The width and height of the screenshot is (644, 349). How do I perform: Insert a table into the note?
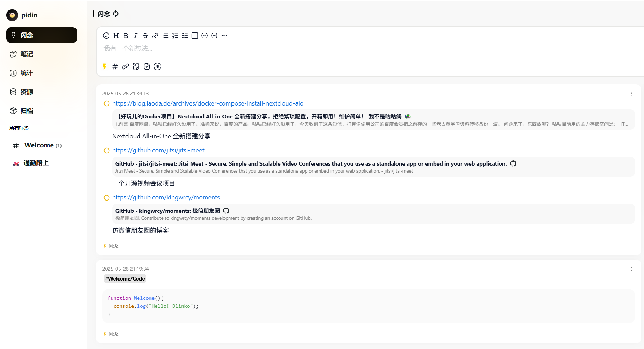[195, 36]
